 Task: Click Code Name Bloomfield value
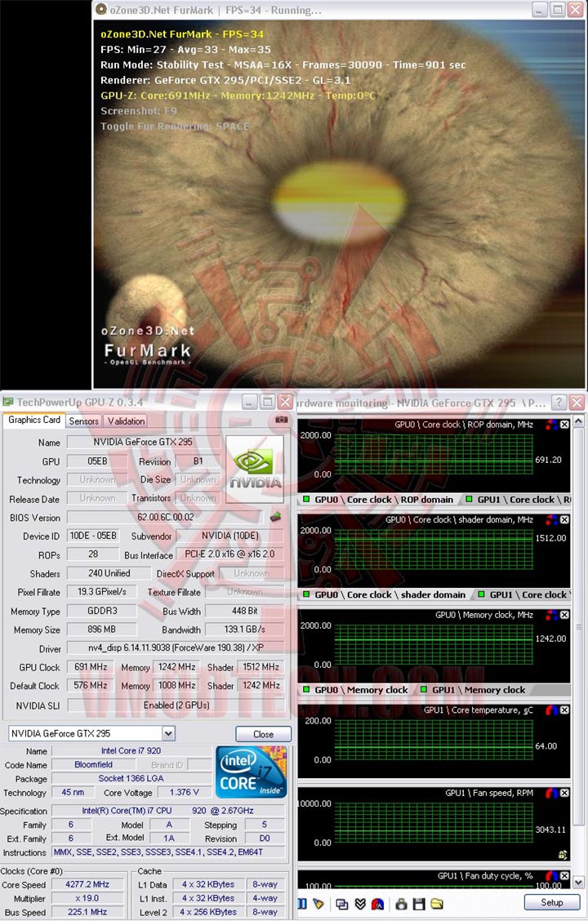click(93, 765)
